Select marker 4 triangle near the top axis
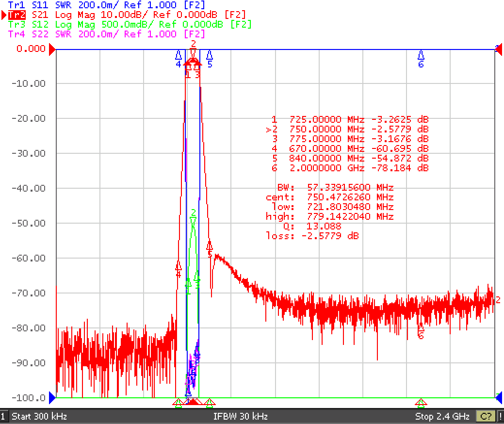This screenshot has width=504, height=424. [179, 59]
